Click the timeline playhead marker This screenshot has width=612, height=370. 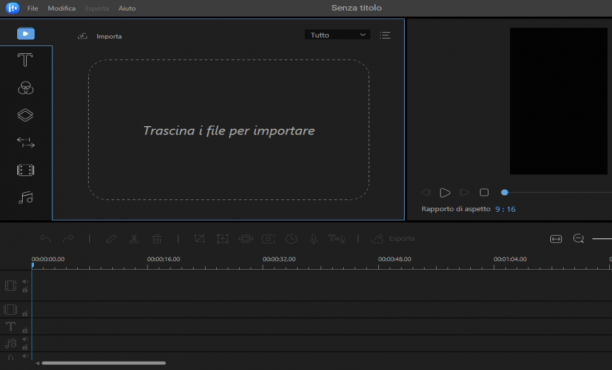pyautogui.click(x=32, y=265)
